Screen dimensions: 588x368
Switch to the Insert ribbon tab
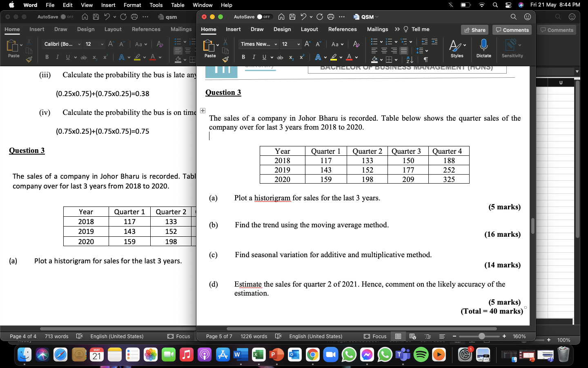pos(233,29)
